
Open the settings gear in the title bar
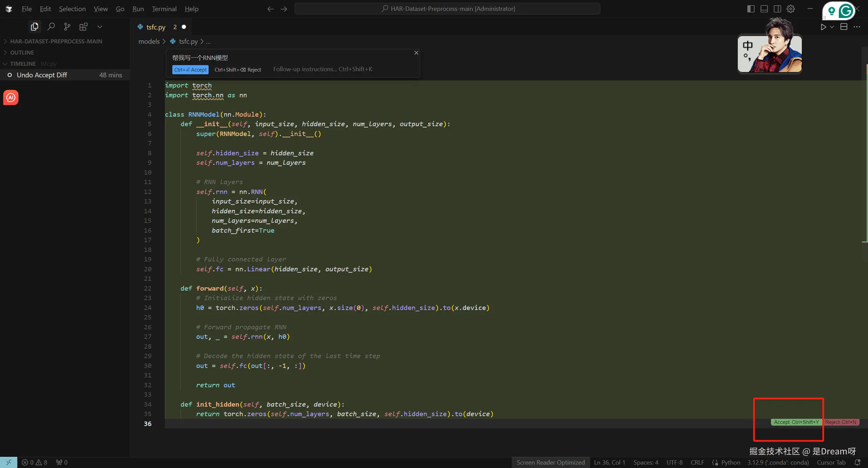(791, 9)
